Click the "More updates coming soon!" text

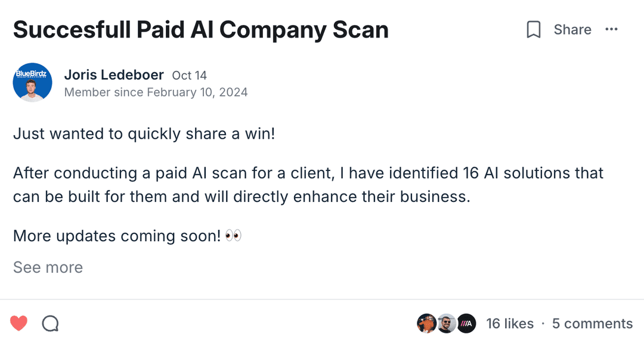(x=117, y=236)
